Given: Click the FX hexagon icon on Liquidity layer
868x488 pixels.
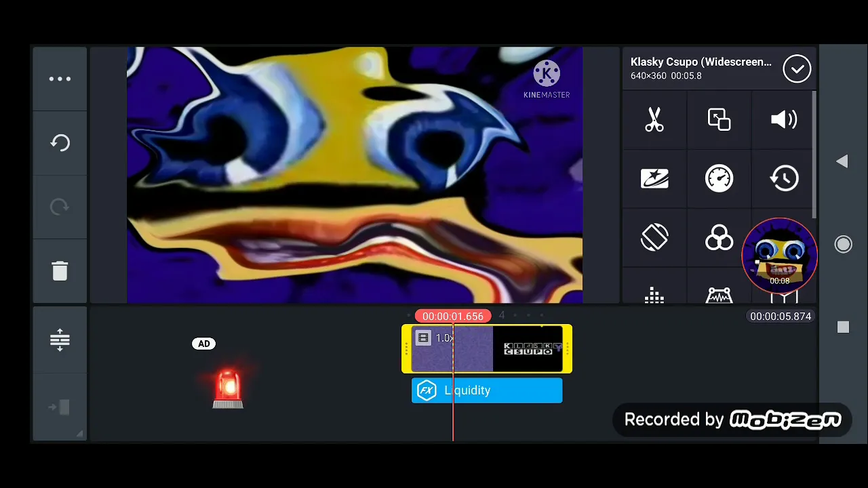Looking at the screenshot, I should tap(427, 390).
